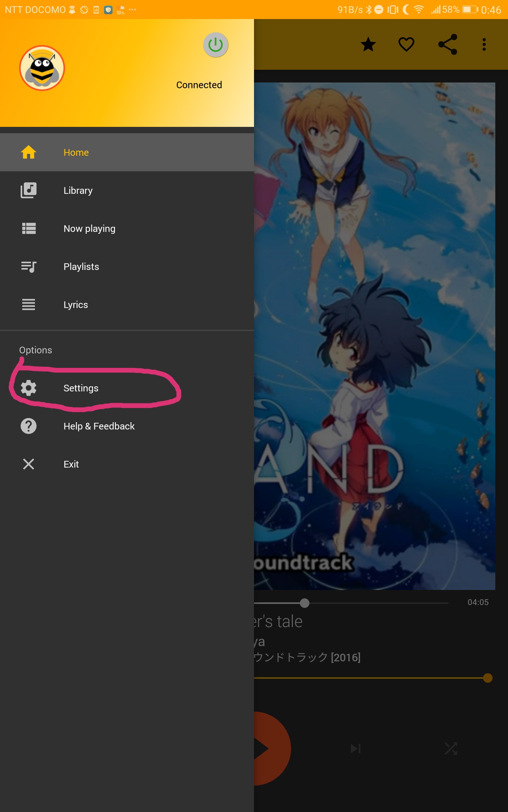
Task: Click the Connected status text
Action: coord(199,85)
